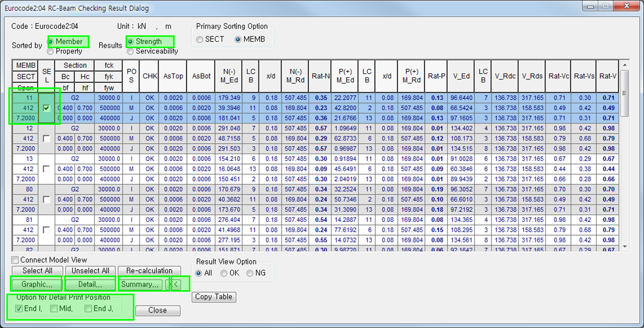Viewport: 644px width, 328px height.
Task: Click the AsBot column header
Action: [202, 76]
